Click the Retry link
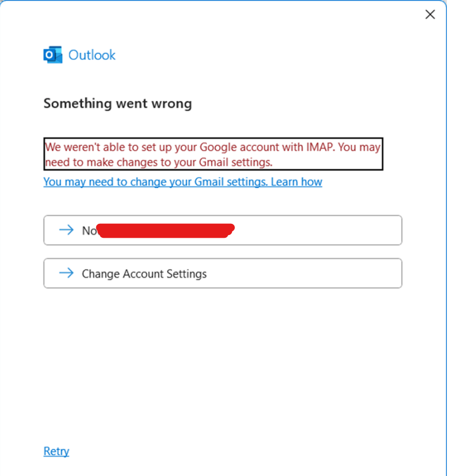 click(x=56, y=451)
